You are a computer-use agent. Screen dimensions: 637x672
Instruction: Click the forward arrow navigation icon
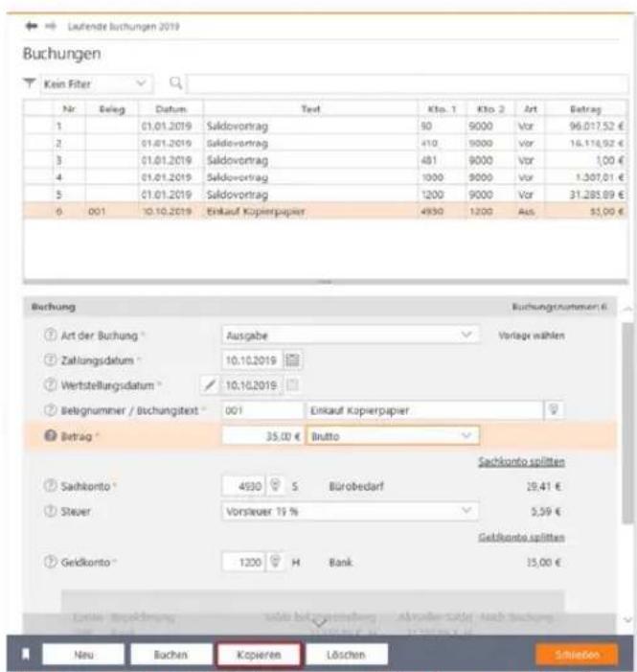pyautogui.click(x=51, y=26)
